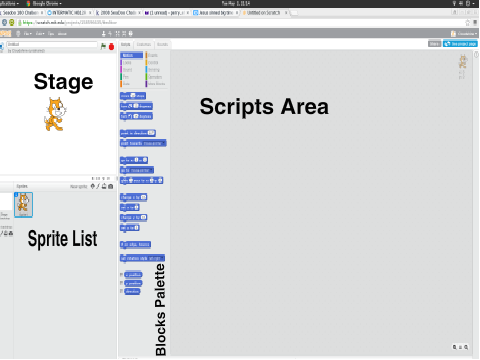The height and width of the screenshot is (360, 480).
Task: Select the Operators blocks category
Action: coord(156,77)
